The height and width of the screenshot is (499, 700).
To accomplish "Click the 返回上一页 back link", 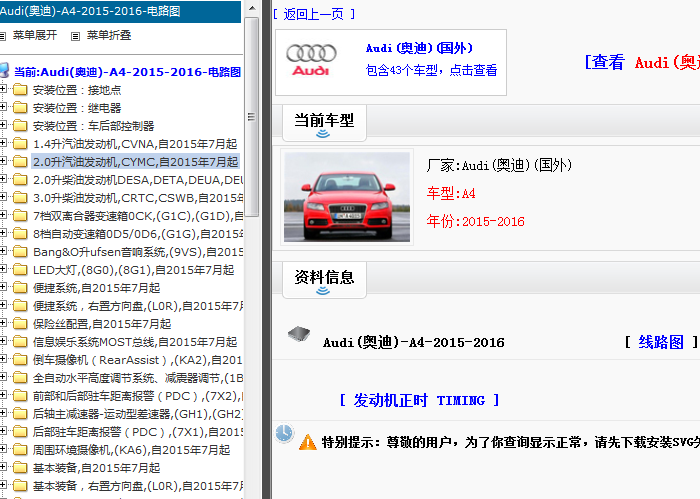I will click(314, 14).
